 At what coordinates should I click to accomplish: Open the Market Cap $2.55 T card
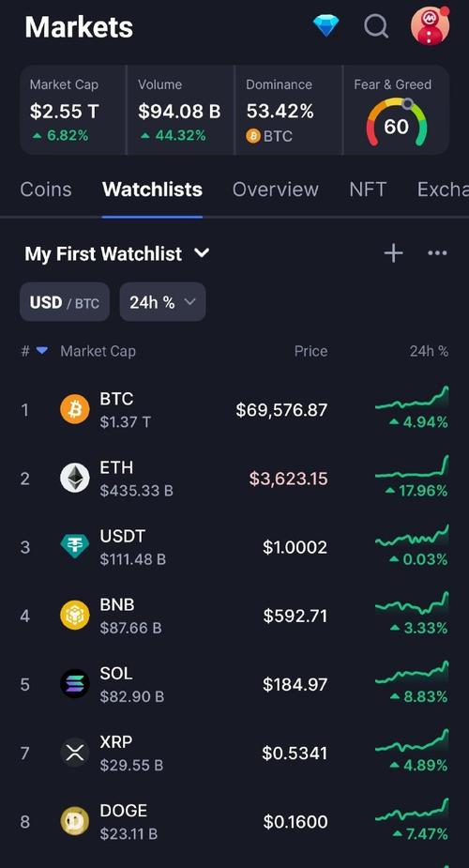[73, 110]
